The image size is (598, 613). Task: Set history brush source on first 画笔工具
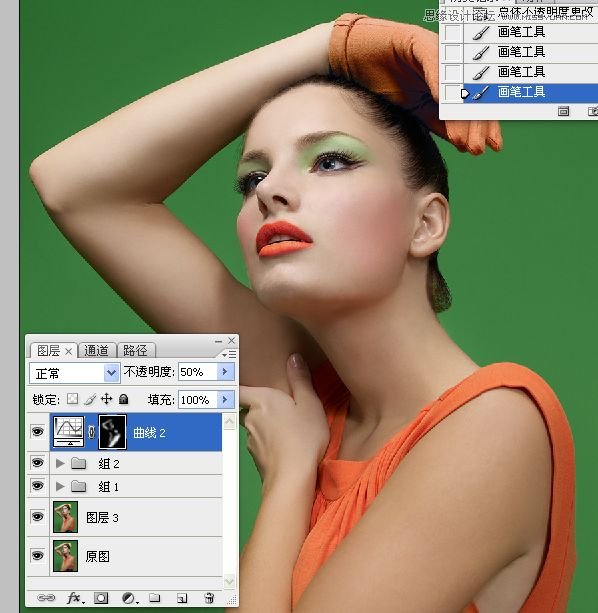(x=453, y=32)
